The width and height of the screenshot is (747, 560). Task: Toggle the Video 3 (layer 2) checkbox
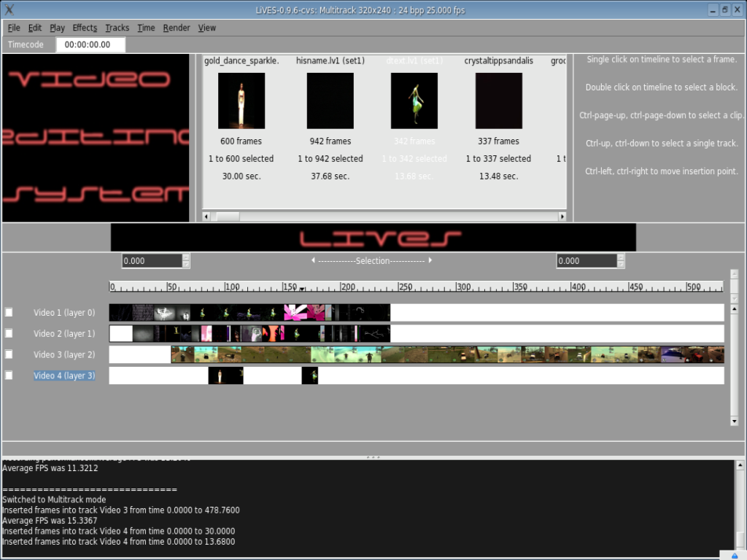[x=9, y=354]
